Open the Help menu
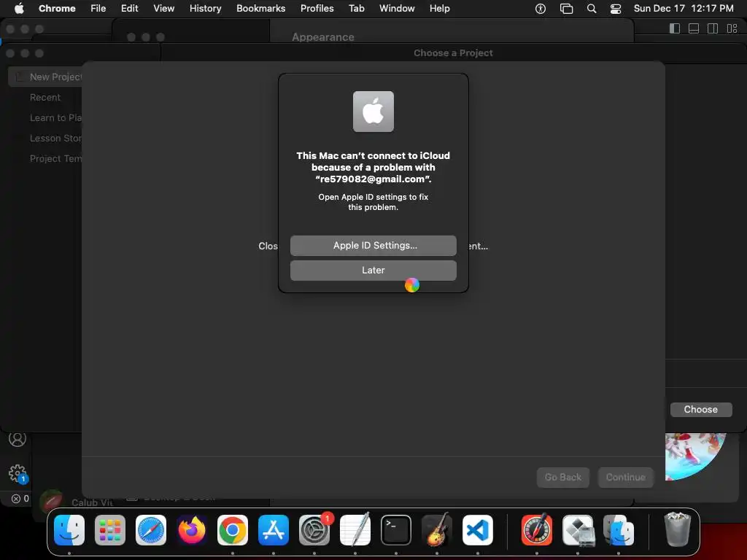Screen dimensions: 747x560 click(439, 8)
